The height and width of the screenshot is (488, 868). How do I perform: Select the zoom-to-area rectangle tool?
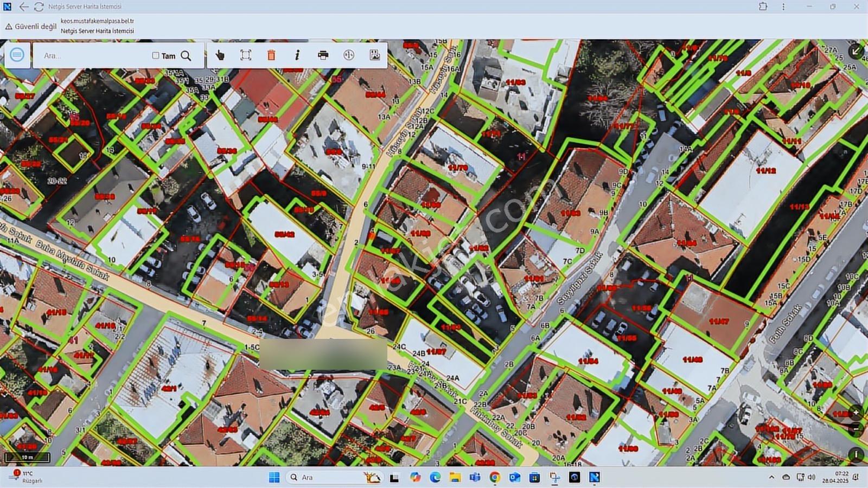point(246,55)
